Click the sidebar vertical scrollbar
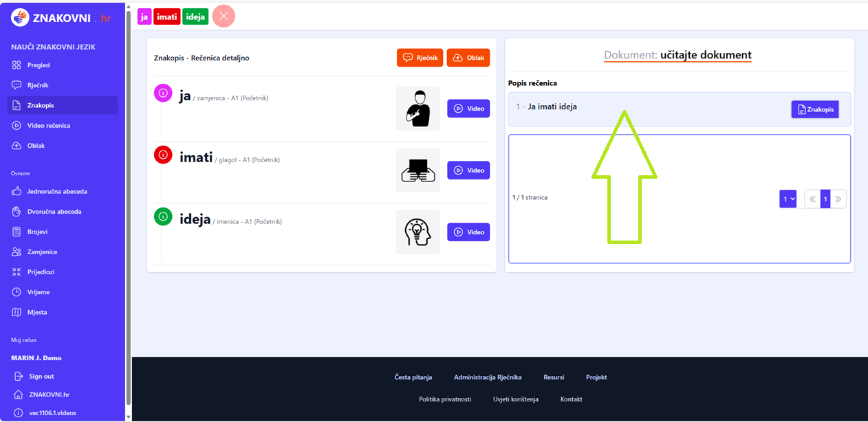The image size is (868, 422). pos(129,206)
